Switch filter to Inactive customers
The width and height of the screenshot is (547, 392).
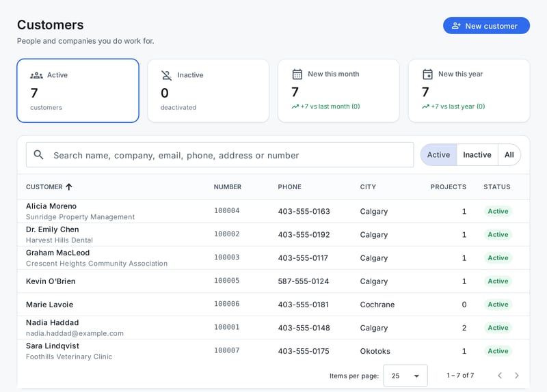click(x=477, y=155)
